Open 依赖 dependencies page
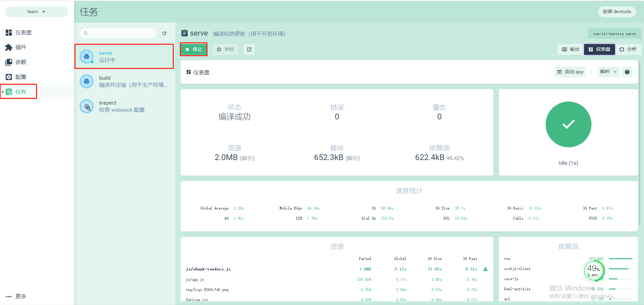Image resolution: width=644 pixels, height=305 pixels. click(x=37, y=62)
